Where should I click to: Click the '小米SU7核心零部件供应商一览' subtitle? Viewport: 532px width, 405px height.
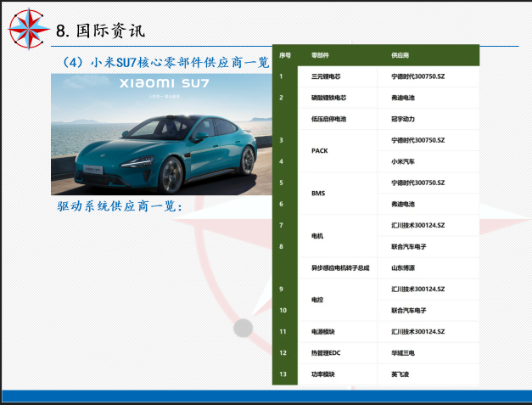(166, 62)
